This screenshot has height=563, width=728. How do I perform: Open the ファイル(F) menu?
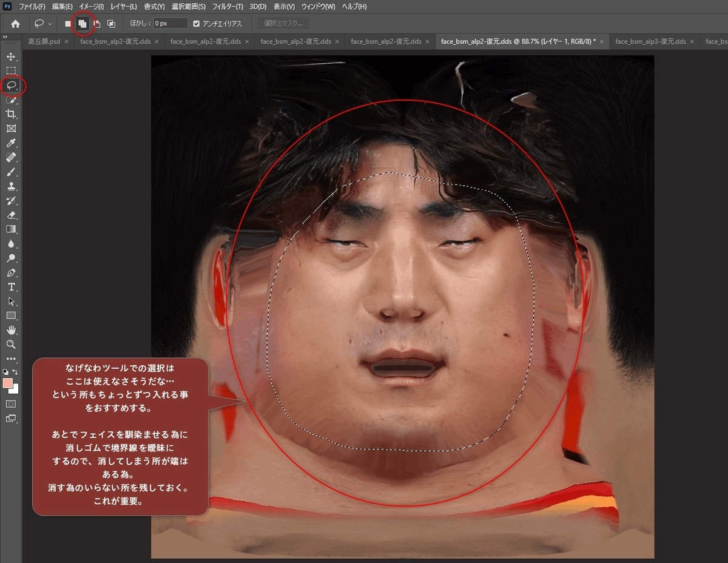click(32, 7)
